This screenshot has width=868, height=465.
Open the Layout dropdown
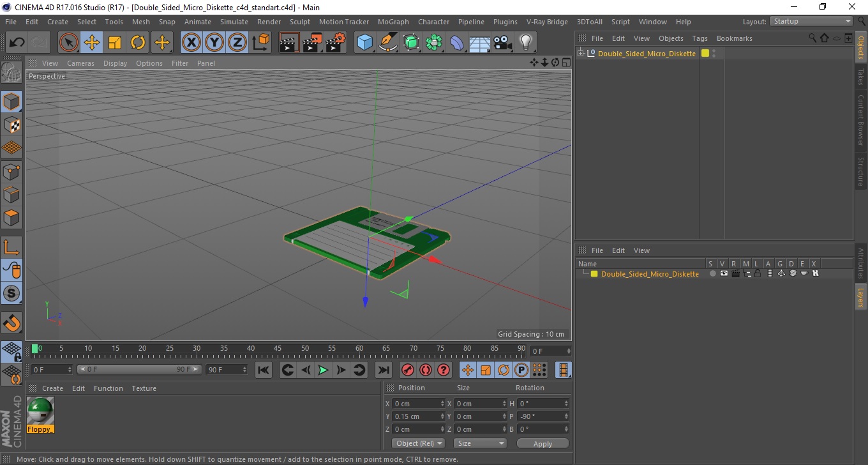click(x=812, y=21)
